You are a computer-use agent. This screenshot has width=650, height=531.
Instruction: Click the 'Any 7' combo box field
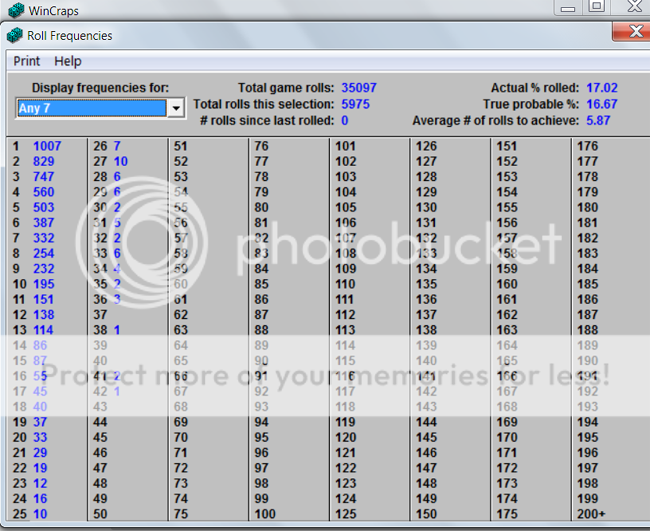pyautogui.click(x=91, y=108)
